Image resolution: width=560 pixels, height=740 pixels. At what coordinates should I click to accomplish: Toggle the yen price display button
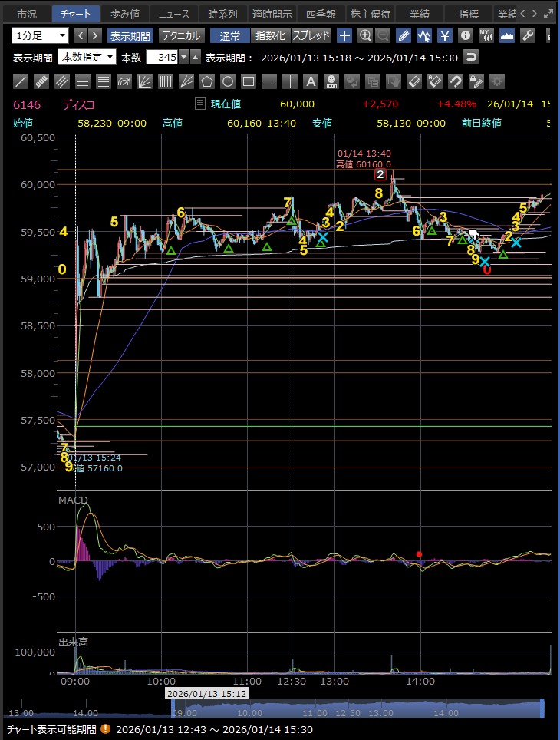tap(444, 35)
